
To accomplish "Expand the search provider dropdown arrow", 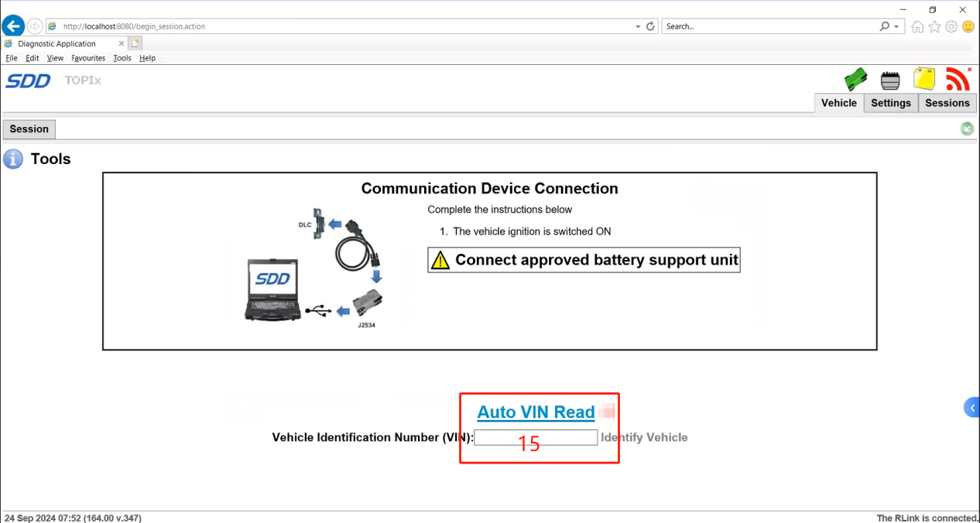I will pos(896,26).
